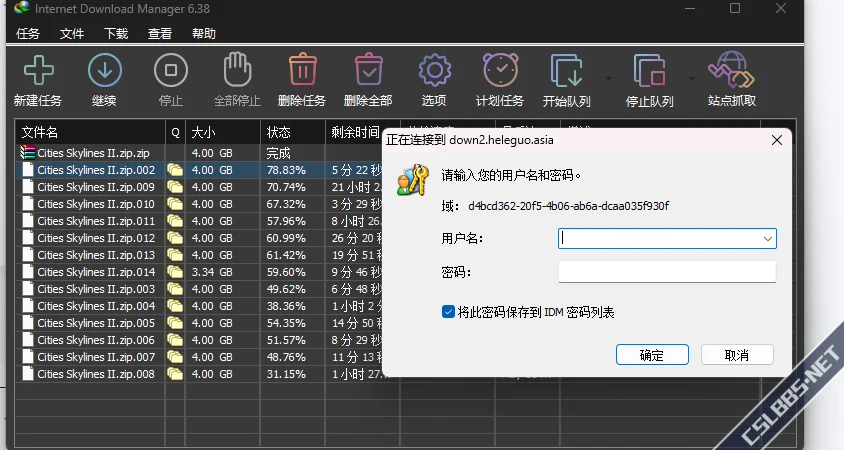
Task: Select the file Cities Skylines II.zip.011
Action: pos(96,221)
